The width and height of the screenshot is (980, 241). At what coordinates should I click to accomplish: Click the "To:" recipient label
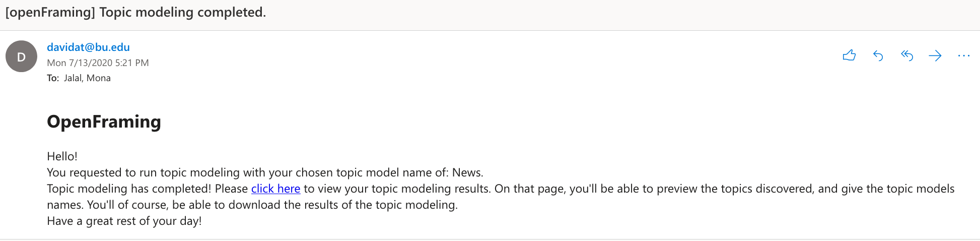pyautogui.click(x=52, y=78)
